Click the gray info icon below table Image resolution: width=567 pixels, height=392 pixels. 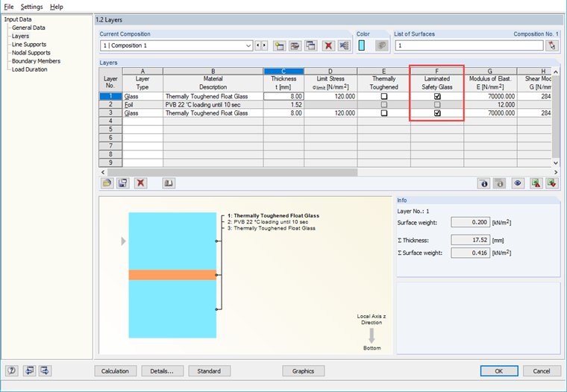pos(499,183)
